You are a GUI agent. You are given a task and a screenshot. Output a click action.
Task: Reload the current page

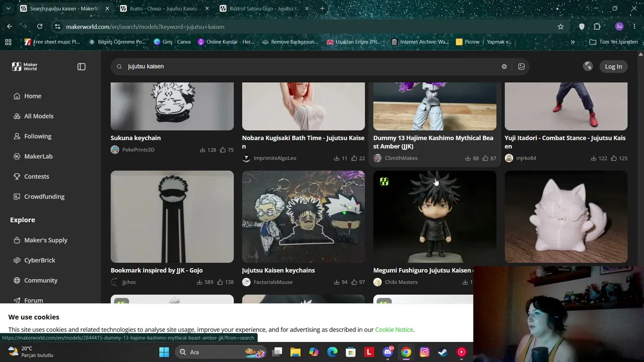tap(40, 27)
